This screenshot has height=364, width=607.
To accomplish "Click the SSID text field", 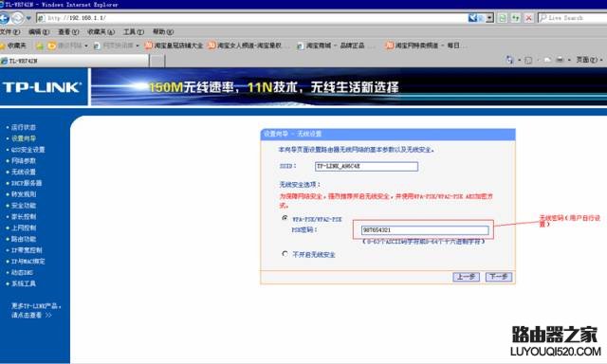I will [x=366, y=166].
